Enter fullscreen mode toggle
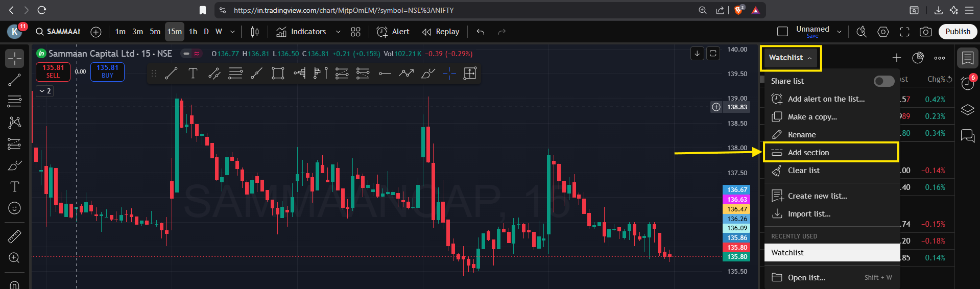This screenshot has height=289, width=980. click(904, 32)
